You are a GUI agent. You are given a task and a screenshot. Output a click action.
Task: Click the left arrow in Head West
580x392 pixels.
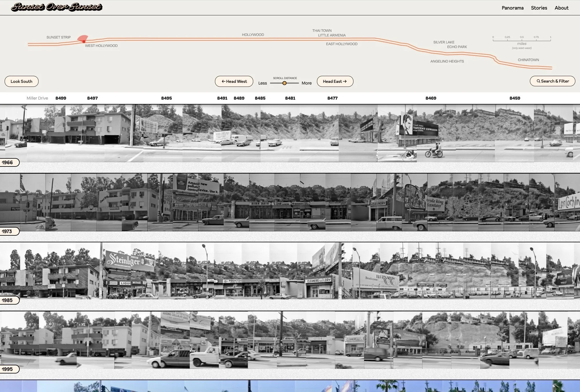223,81
